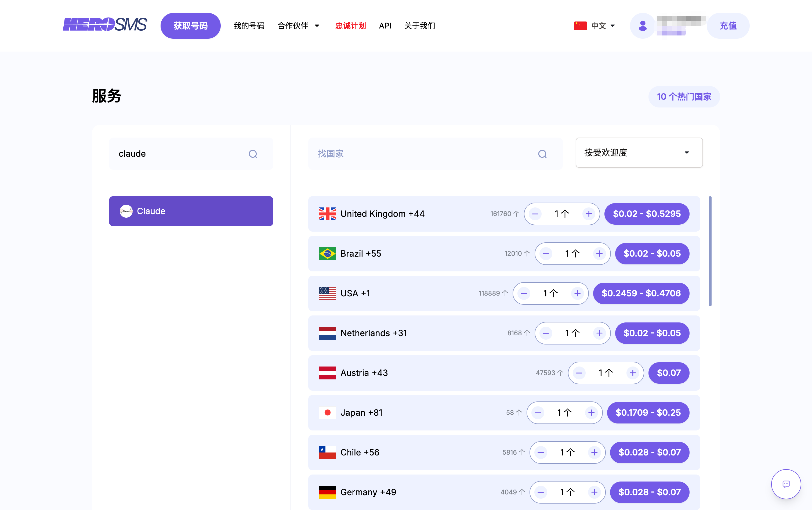Click the country list scrollbar
812x510 pixels.
(x=710, y=251)
